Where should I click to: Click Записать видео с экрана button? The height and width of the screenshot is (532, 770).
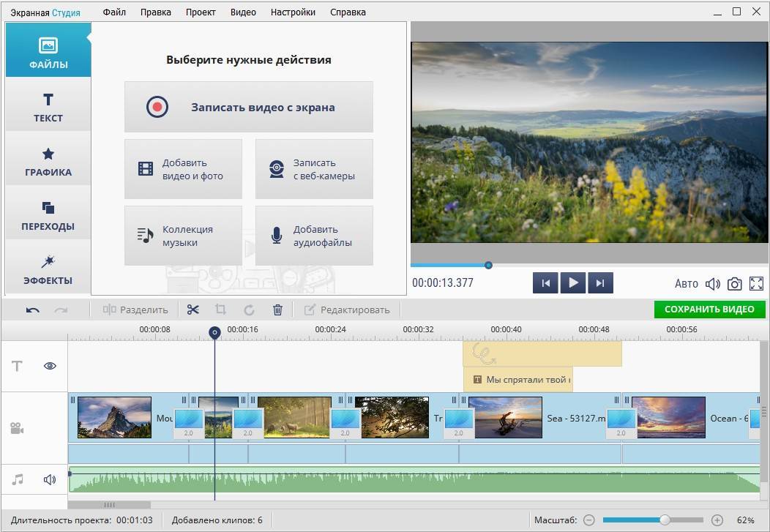249,107
